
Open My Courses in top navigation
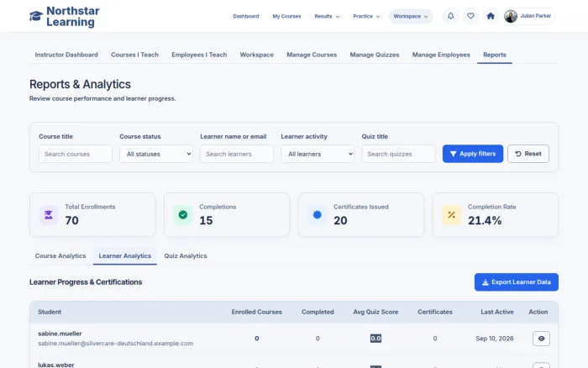286,16
